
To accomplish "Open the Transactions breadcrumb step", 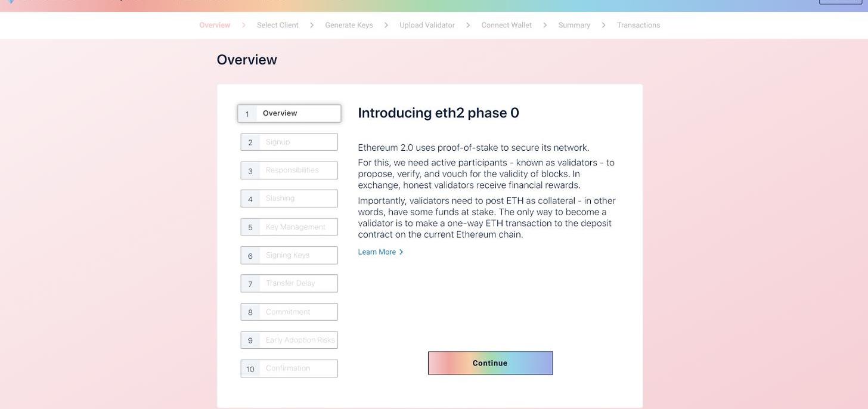I will coord(638,25).
